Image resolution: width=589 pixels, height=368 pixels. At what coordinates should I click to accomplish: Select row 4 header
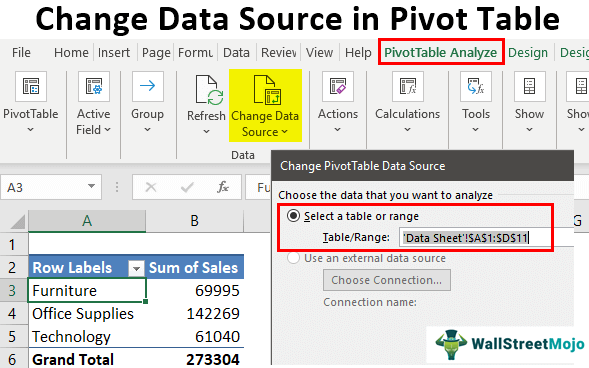point(14,314)
